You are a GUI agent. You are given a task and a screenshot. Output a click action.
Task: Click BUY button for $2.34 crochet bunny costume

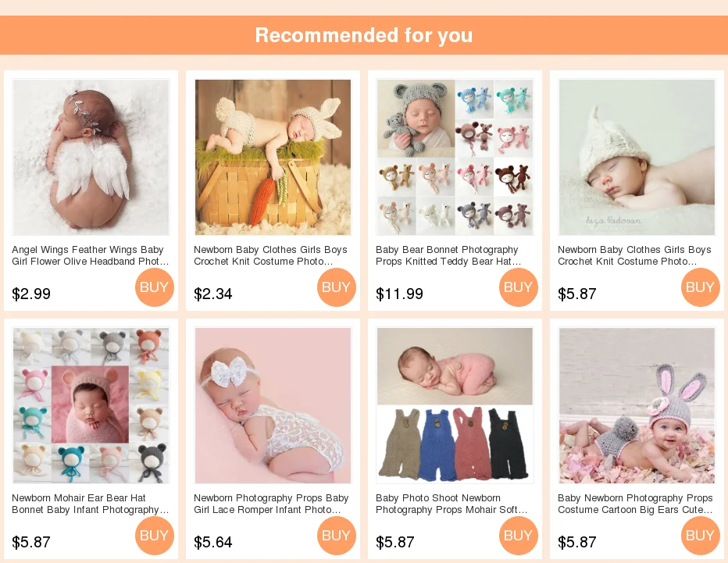(336, 287)
